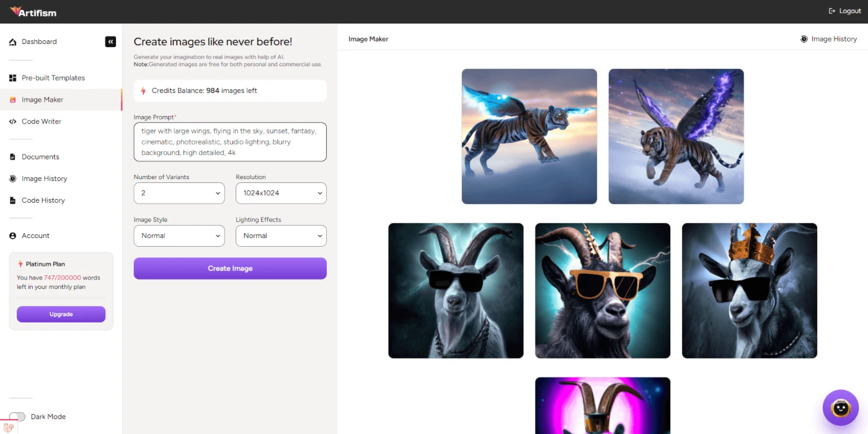Click the Logout icon link

[844, 11]
